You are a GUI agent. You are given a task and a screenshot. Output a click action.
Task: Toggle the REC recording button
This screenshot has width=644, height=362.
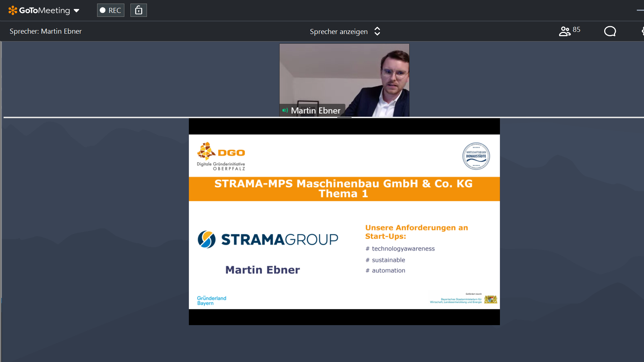click(x=110, y=10)
